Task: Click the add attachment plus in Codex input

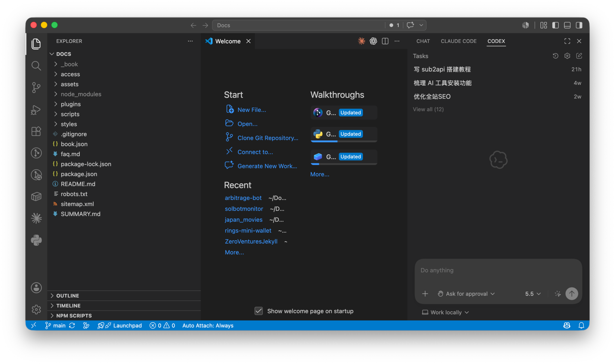Action: tap(425, 293)
